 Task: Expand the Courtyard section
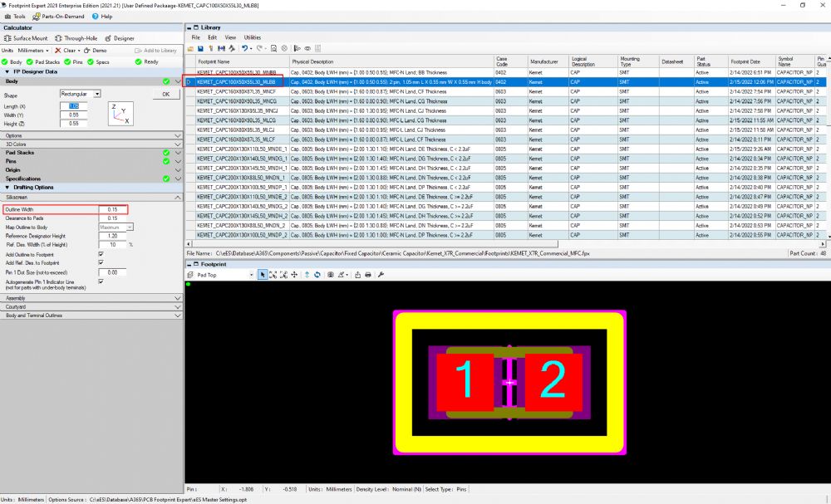pyautogui.click(x=178, y=306)
